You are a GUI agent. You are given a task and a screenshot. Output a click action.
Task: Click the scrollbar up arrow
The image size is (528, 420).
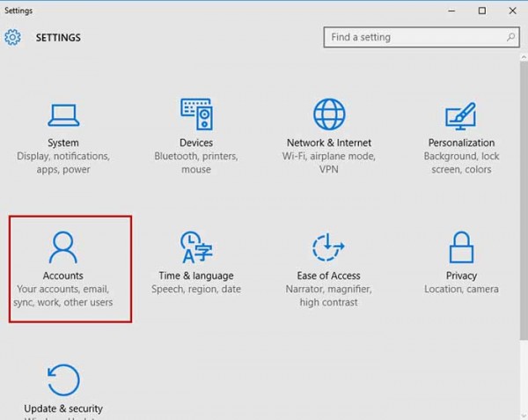[x=524, y=57]
